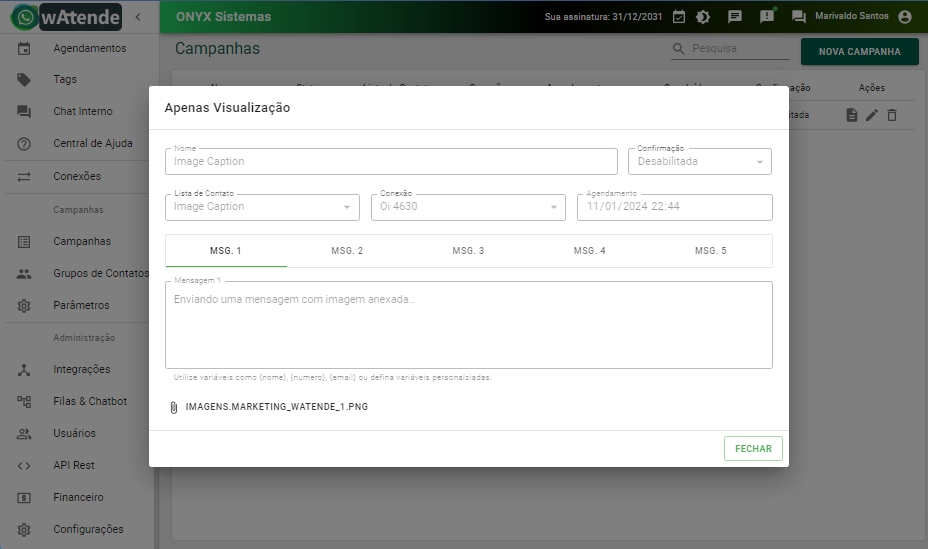Click the Nome field with Image Caption
The height and width of the screenshot is (549, 928).
(x=391, y=162)
